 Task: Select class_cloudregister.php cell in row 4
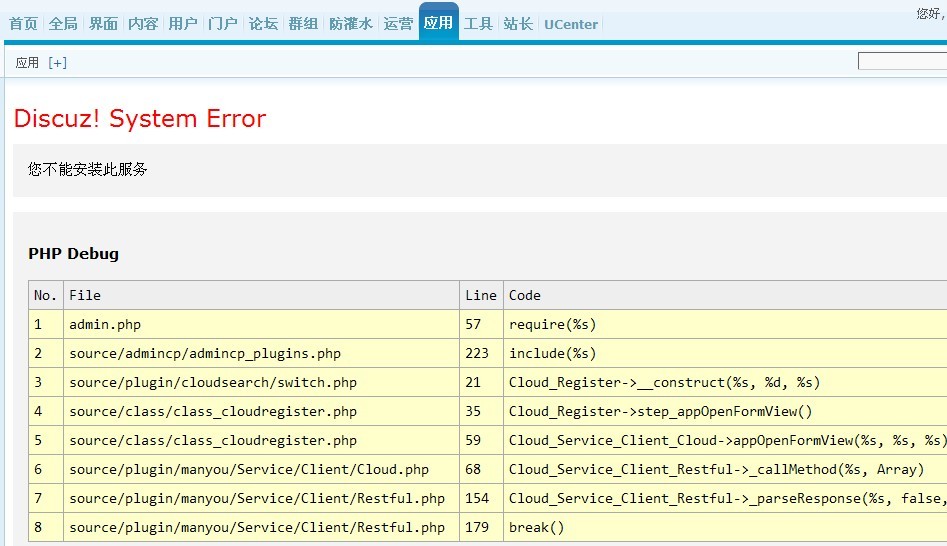262,411
